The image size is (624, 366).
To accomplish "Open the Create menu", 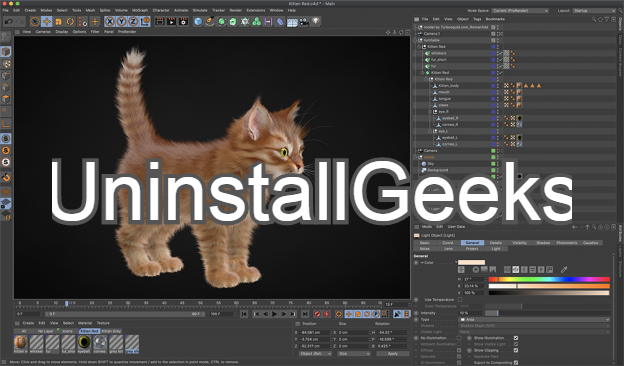I will pyautogui.click(x=30, y=10).
